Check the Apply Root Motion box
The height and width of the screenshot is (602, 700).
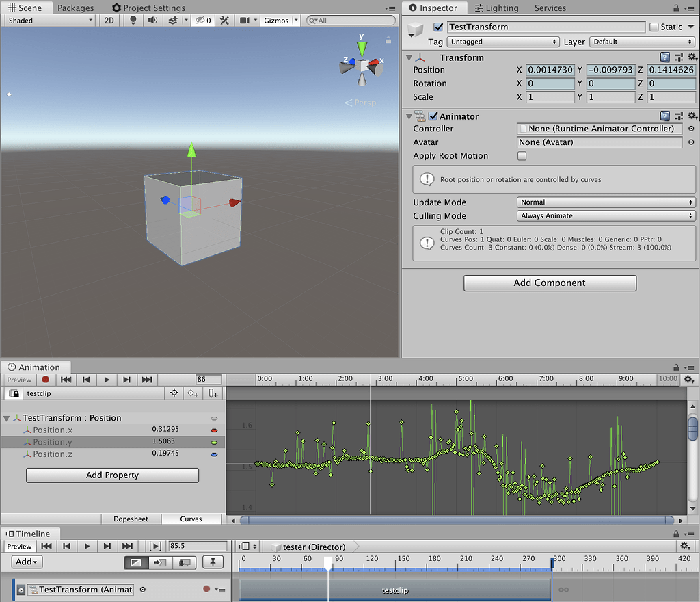coord(522,156)
